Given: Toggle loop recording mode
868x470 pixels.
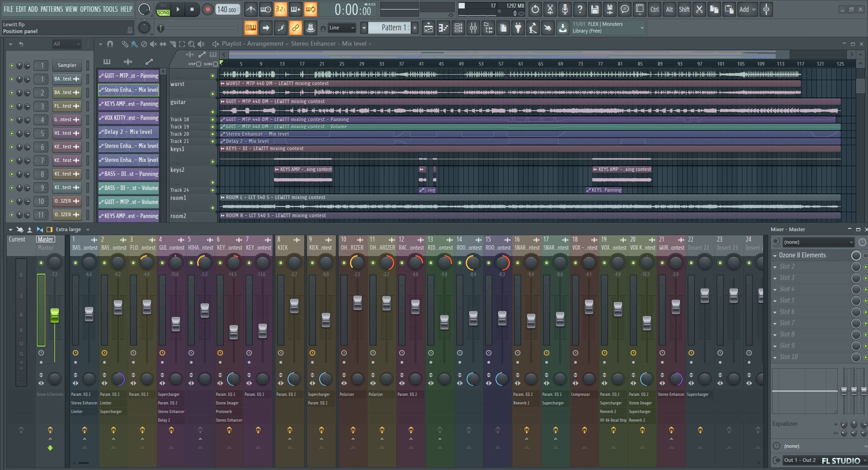Looking at the screenshot, I should point(310,9).
